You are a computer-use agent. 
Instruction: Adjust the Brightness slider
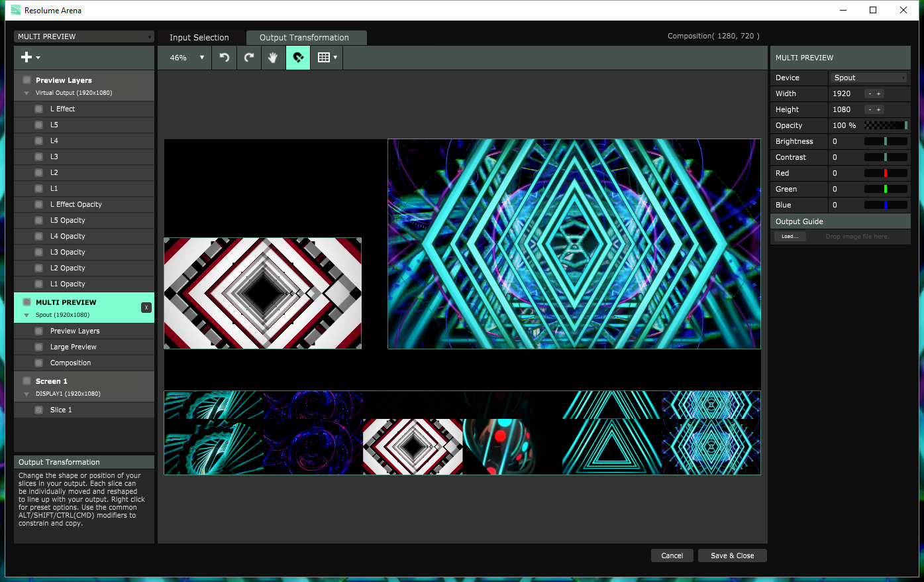[886, 141]
